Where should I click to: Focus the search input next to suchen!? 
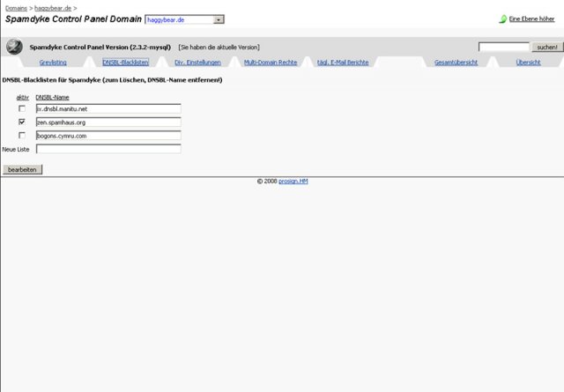pyautogui.click(x=504, y=47)
